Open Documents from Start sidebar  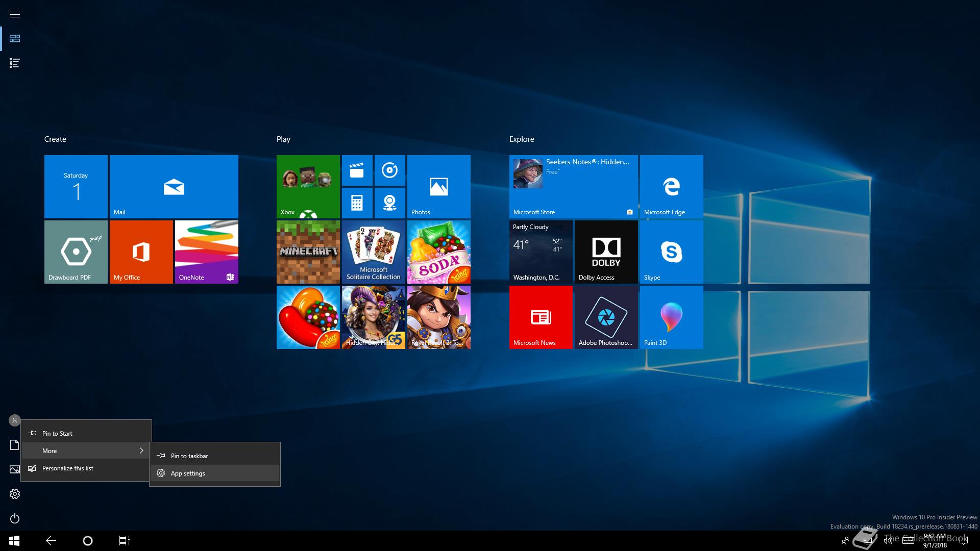click(15, 445)
